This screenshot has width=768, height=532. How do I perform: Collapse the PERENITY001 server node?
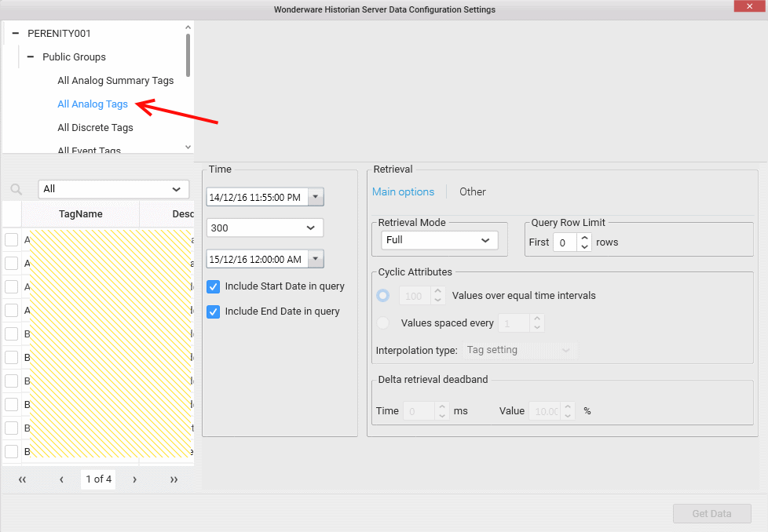16,33
